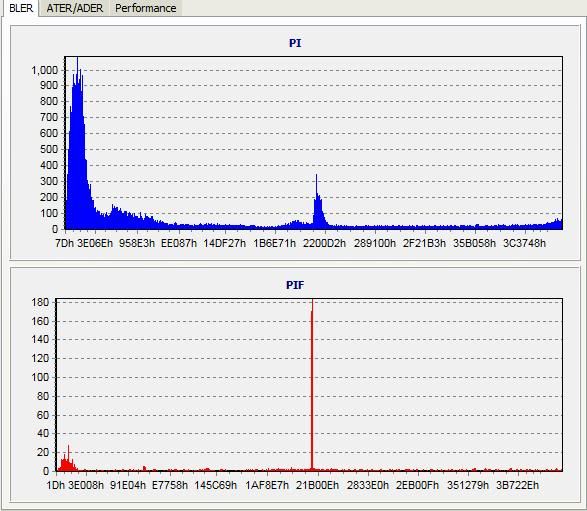This screenshot has width=587, height=511.
Task: Click the 500 label on the PI axis
Action: [x=49, y=149]
